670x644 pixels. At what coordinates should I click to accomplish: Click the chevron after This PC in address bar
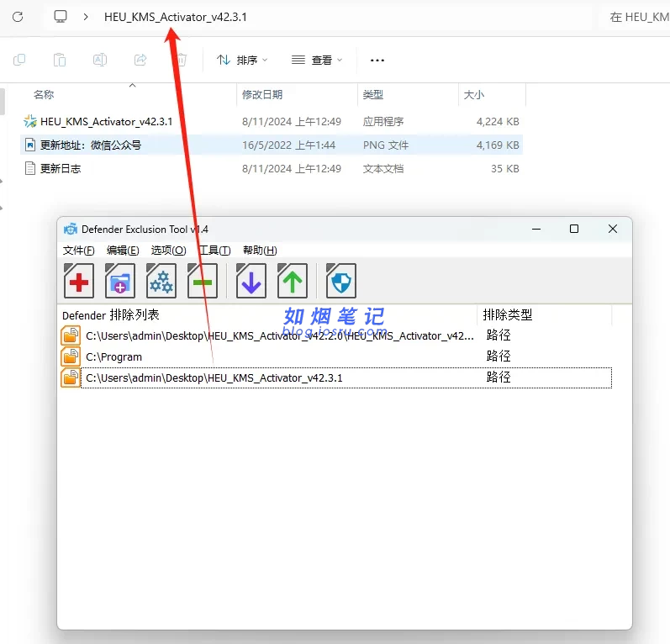coord(86,17)
